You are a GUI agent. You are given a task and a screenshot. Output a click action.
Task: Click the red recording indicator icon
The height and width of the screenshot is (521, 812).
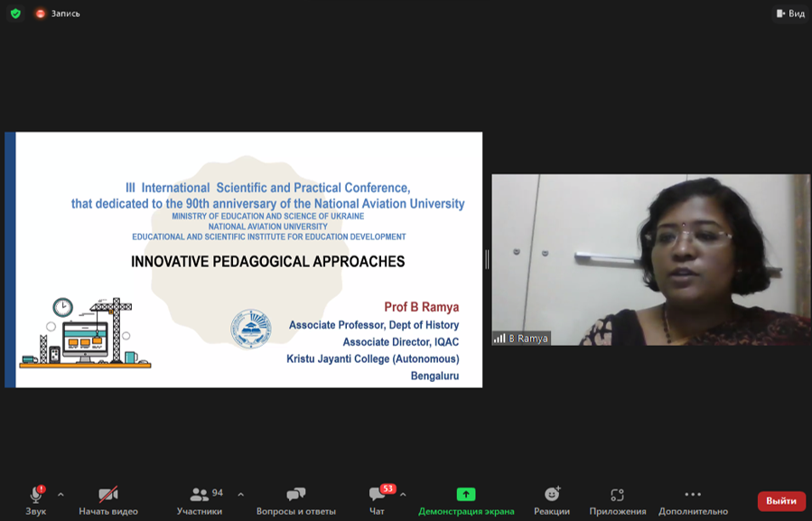(x=41, y=14)
